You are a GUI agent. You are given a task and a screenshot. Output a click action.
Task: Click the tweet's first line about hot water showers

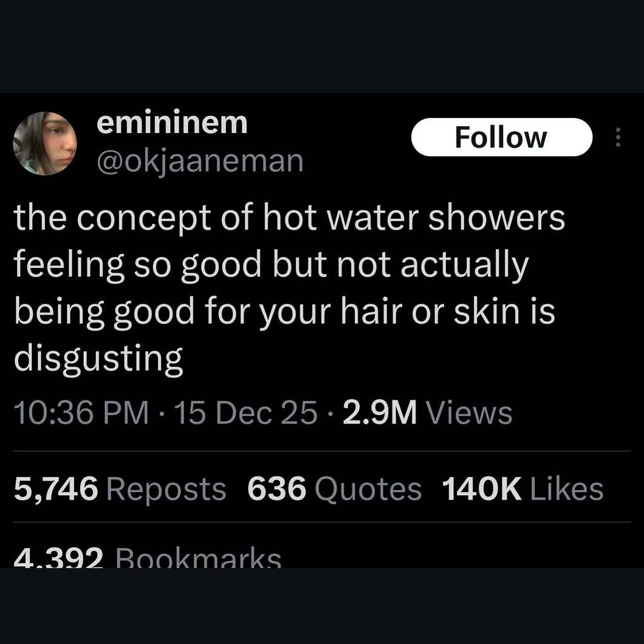pos(289,218)
